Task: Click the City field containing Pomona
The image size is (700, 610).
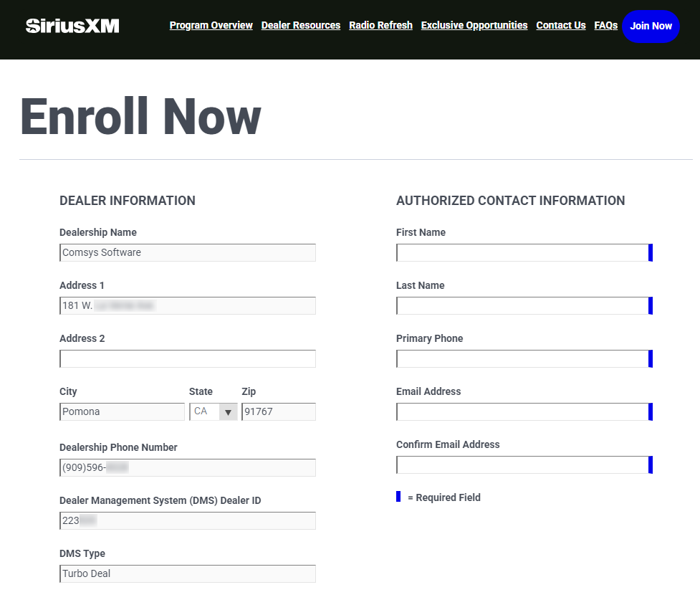Action: click(122, 411)
